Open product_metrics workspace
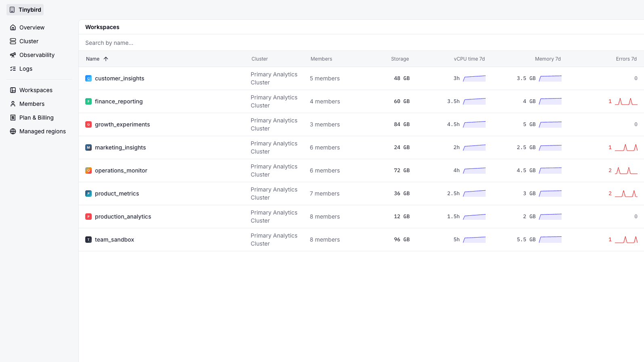644x362 pixels. pyautogui.click(x=117, y=194)
